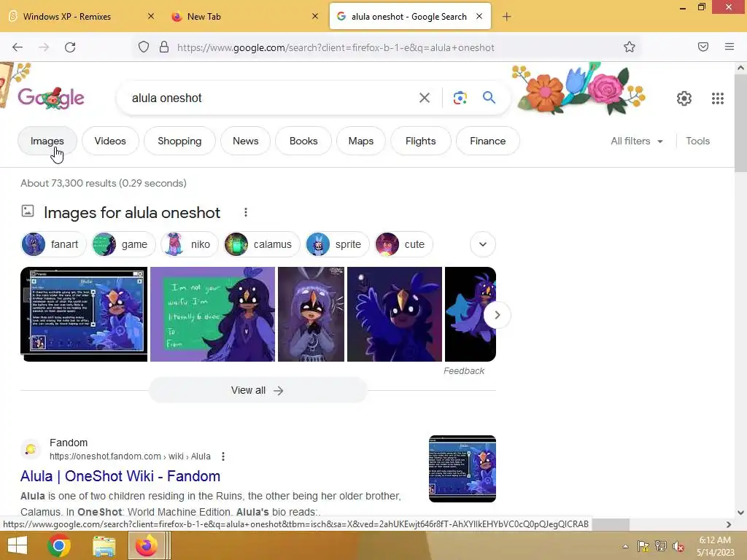Filter images by niko chip
Screen dimensions: 747x560
(x=190, y=244)
